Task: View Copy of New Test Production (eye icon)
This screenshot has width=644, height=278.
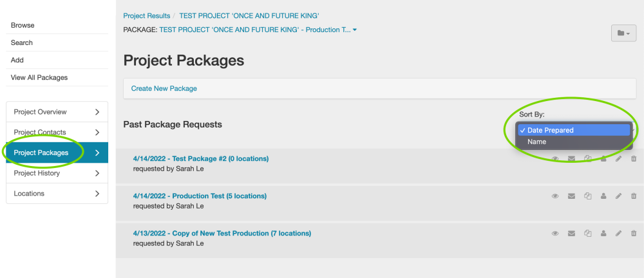Action: 555,234
